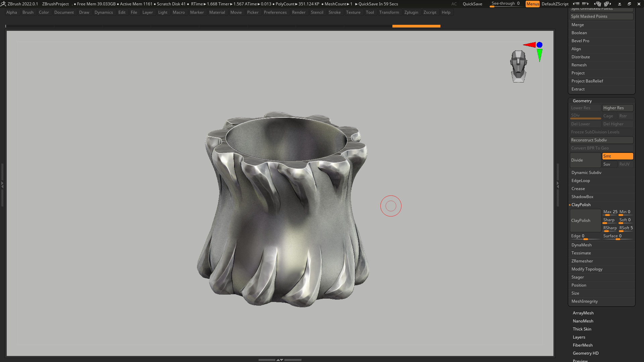This screenshot has width=644, height=362.
Task: Click the sculpted vase model
Action: [283, 209]
